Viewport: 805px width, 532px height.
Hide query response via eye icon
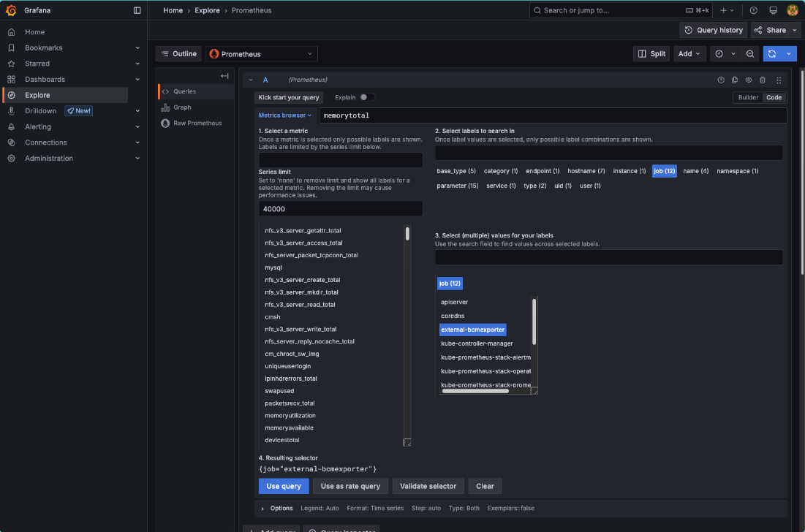click(x=748, y=80)
